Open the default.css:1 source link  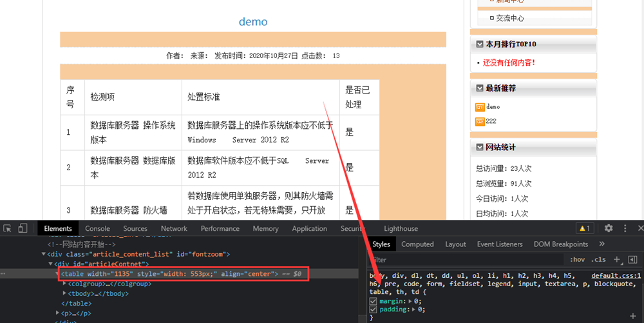coord(616,275)
